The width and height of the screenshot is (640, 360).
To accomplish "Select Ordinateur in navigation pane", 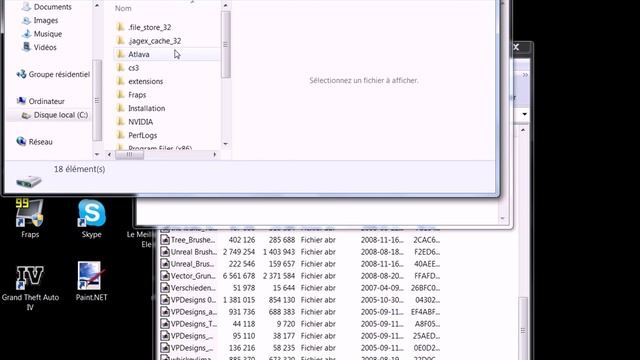I will coord(40,101).
